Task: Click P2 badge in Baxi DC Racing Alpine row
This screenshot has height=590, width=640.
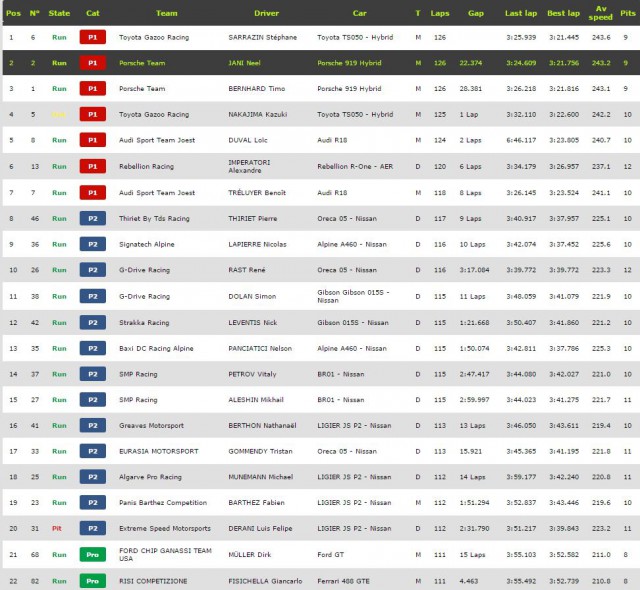Action: pyautogui.click(x=93, y=348)
